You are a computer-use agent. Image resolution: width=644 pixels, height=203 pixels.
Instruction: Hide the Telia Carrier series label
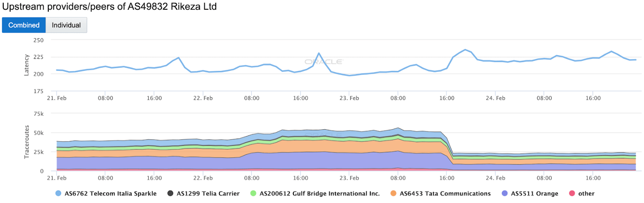tap(208, 194)
